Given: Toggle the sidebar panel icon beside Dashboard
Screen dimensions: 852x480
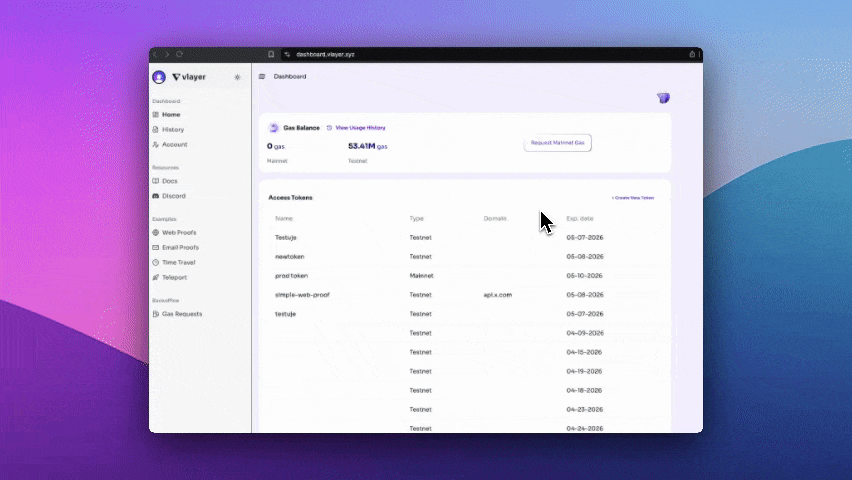Looking at the screenshot, I should pos(262,76).
